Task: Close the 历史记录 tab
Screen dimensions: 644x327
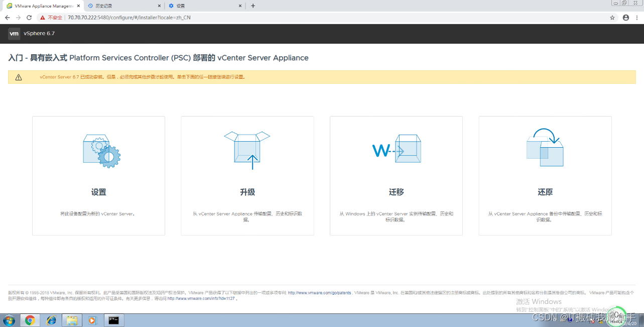Action: tap(160, 6)
